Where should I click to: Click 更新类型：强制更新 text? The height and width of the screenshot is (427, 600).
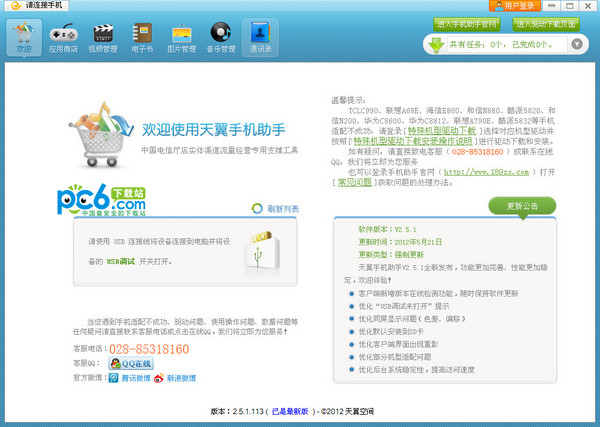391,255
